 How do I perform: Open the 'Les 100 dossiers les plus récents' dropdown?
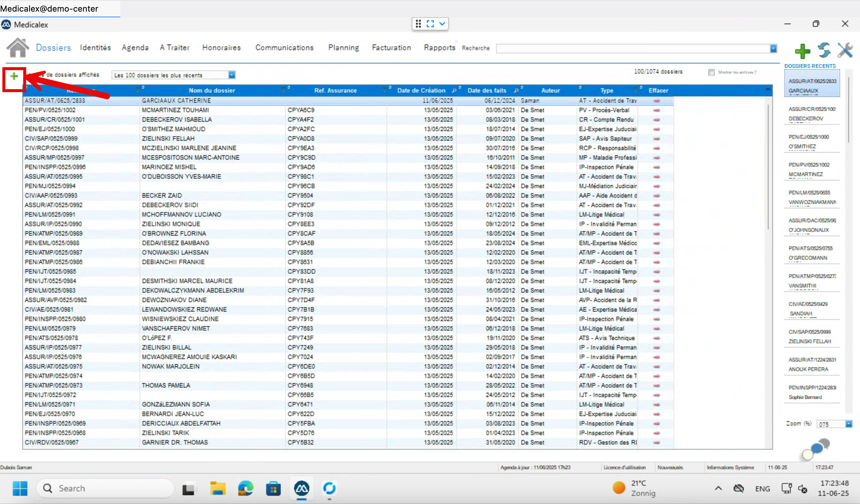(x=232, y=75)
